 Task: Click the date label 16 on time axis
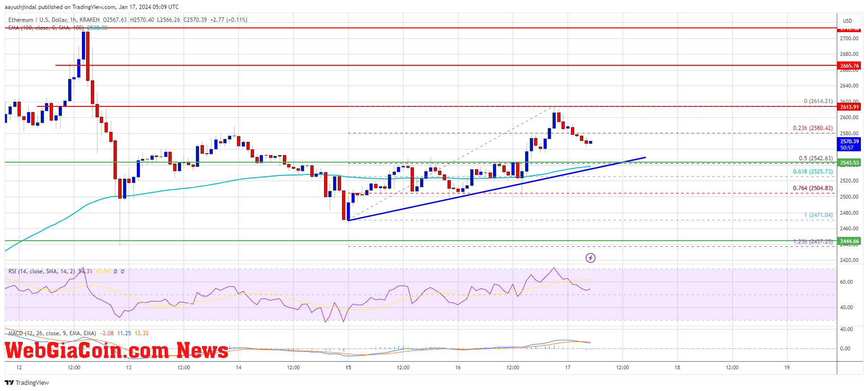click(x=458, y=367)
